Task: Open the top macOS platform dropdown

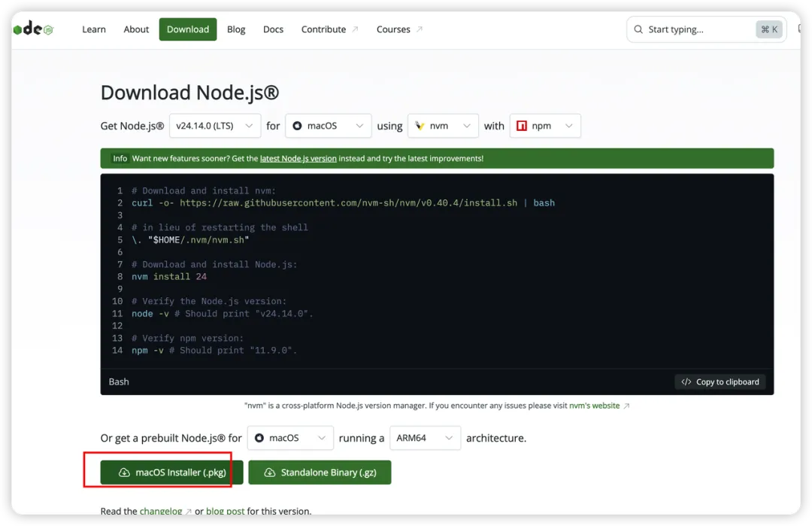Action: 329,126
